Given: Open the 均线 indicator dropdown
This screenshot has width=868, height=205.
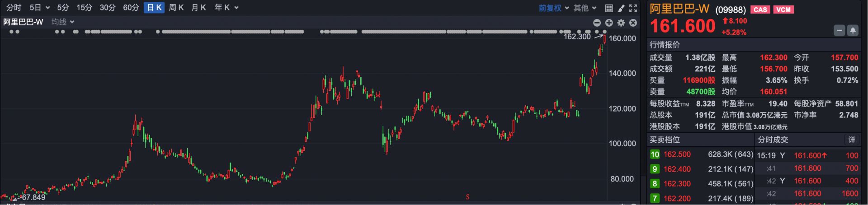Looking at the screenshot, I should pos(63,22).
